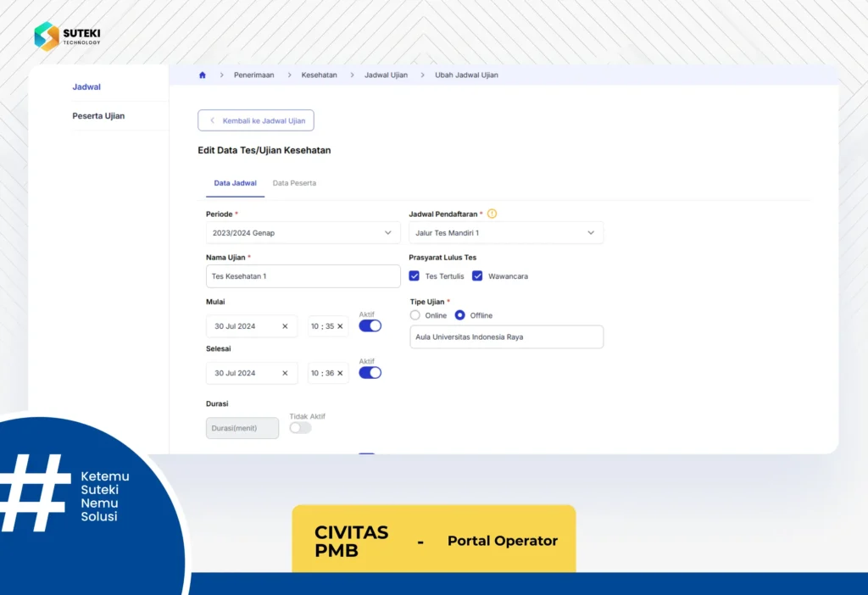868x595 pixels.
Task: Toggle the Mulai Aktif switch
Action: (x=370, y=326)
